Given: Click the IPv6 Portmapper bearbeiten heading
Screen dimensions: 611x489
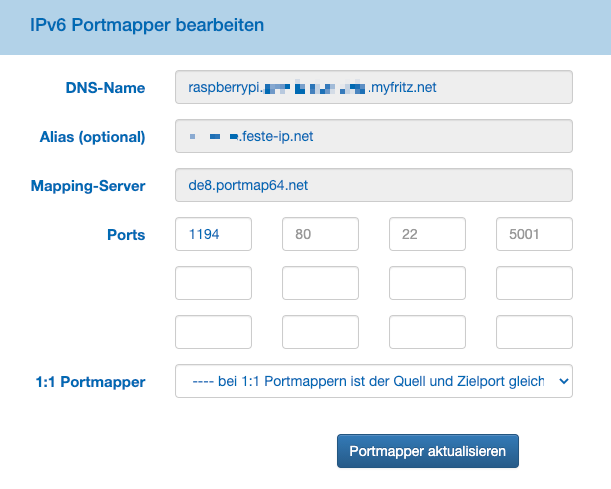Looking at the screenshot, I should point(147,25).
